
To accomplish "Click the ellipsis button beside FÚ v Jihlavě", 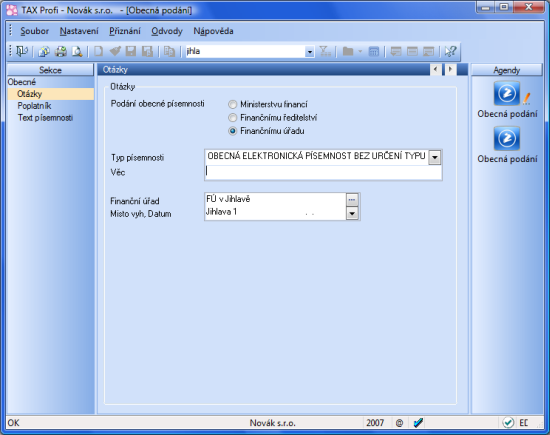I will [x=352, y=200].
